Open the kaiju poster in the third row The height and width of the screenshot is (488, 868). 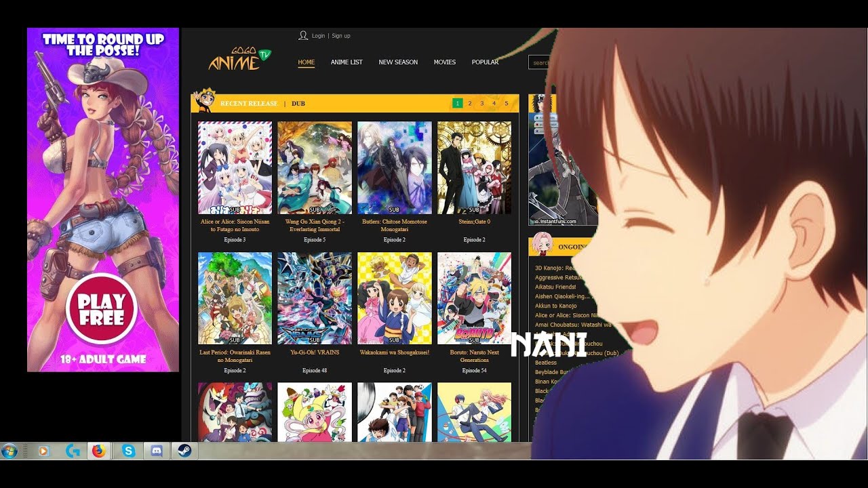pos(235,412)
